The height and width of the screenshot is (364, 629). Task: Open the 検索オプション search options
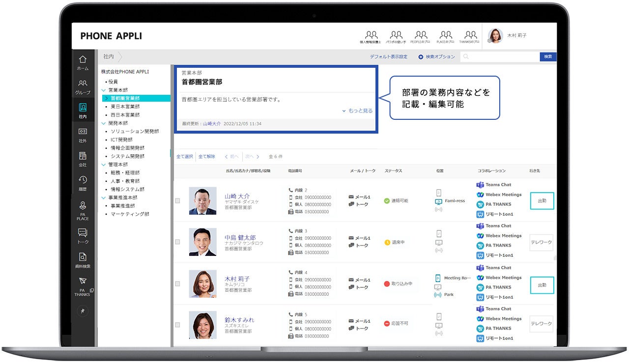436,57
